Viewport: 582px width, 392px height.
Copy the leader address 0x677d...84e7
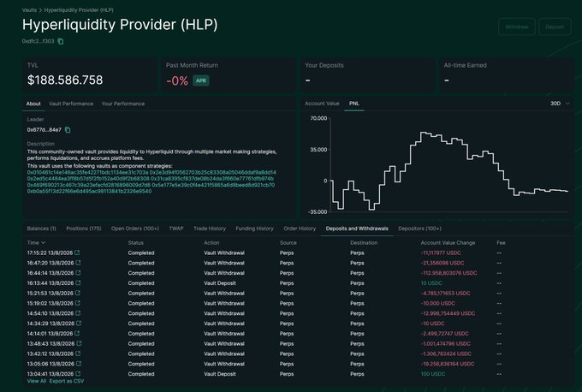click(68, 130)
